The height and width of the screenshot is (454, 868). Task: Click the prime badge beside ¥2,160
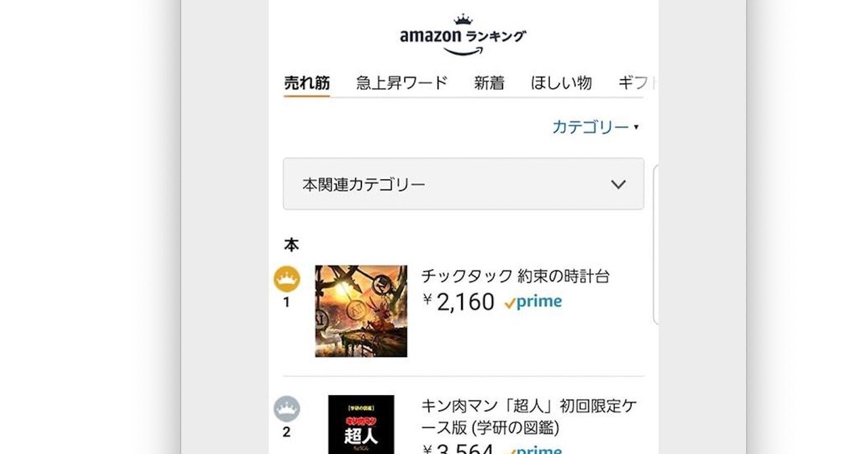(x=533, y=302)
